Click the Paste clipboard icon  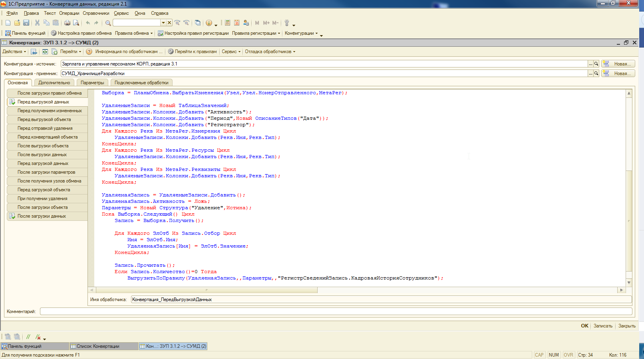tap(56, 23)
